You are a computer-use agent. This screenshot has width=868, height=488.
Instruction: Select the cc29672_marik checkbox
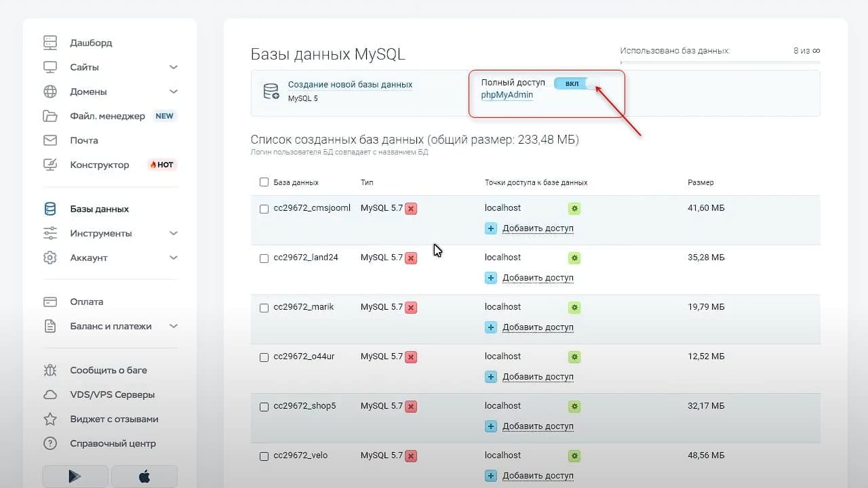coord(264,308)
